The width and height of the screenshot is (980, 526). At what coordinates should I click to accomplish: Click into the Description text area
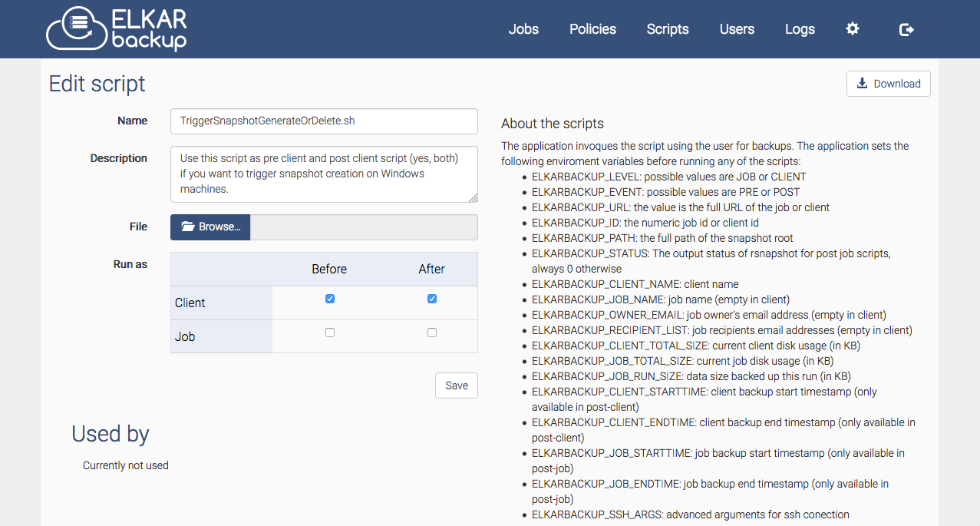point(323,174)
